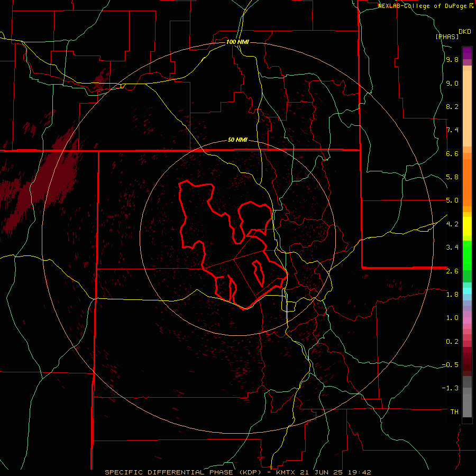Click the orange segment of the color bar
Viewport: 476px width, 476px height.
[x=467, y=182]
